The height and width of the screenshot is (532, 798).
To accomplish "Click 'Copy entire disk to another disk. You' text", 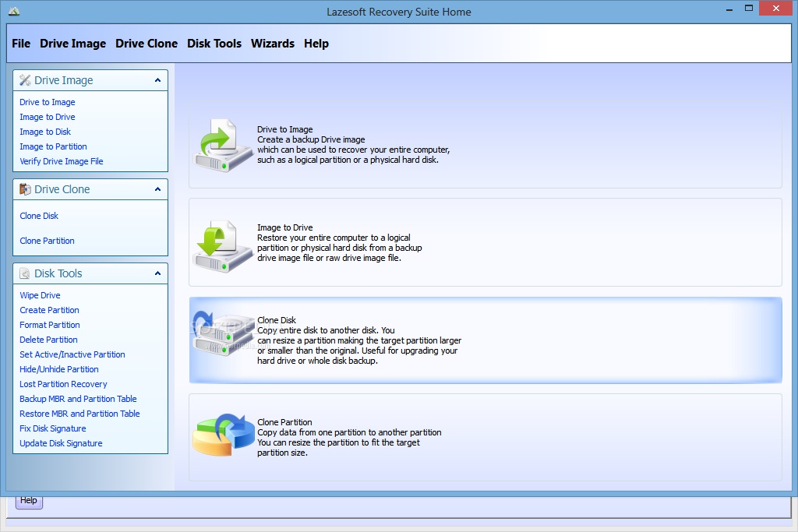I will (x=326, y=330).
